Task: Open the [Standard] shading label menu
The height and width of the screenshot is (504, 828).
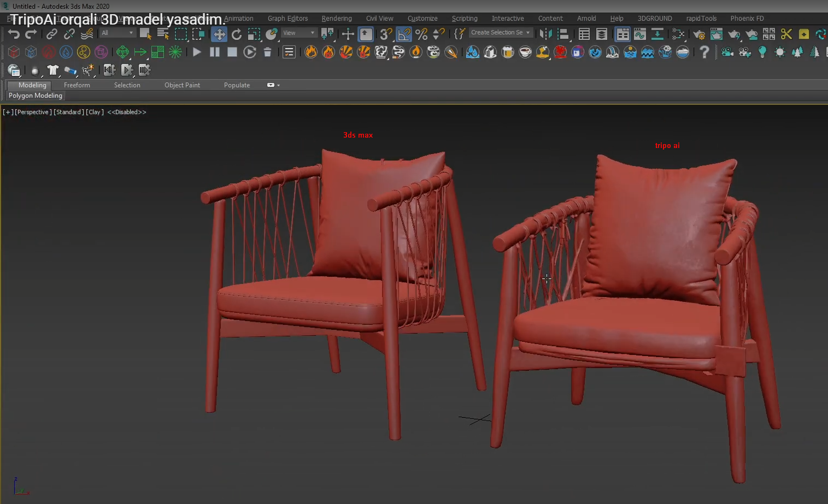Action: [x=69, y=112]
